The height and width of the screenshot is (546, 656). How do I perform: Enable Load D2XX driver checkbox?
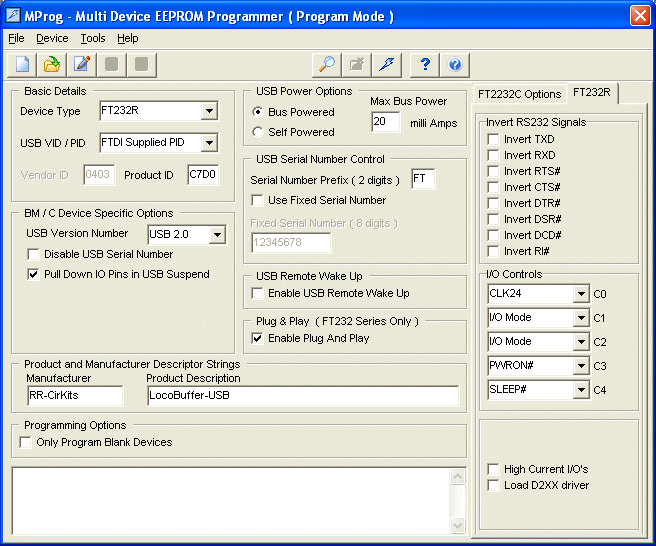(x=494, y=485)
